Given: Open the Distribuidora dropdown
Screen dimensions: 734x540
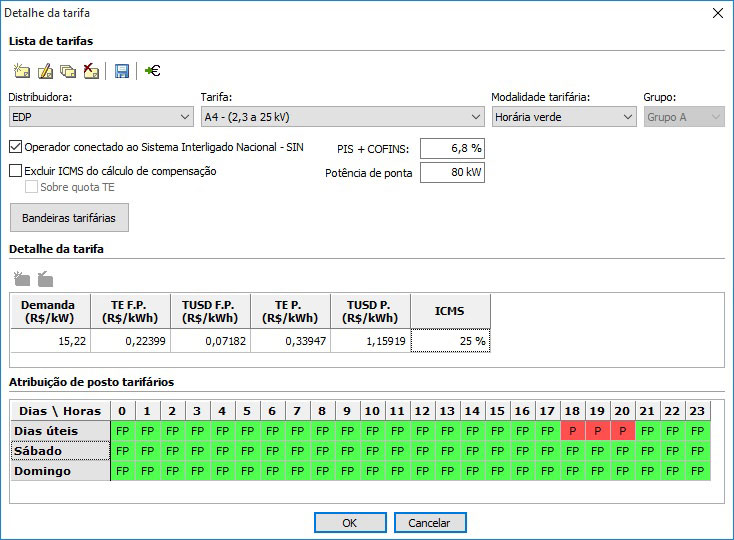Looking at the screenshot, I should coord(101,117).
